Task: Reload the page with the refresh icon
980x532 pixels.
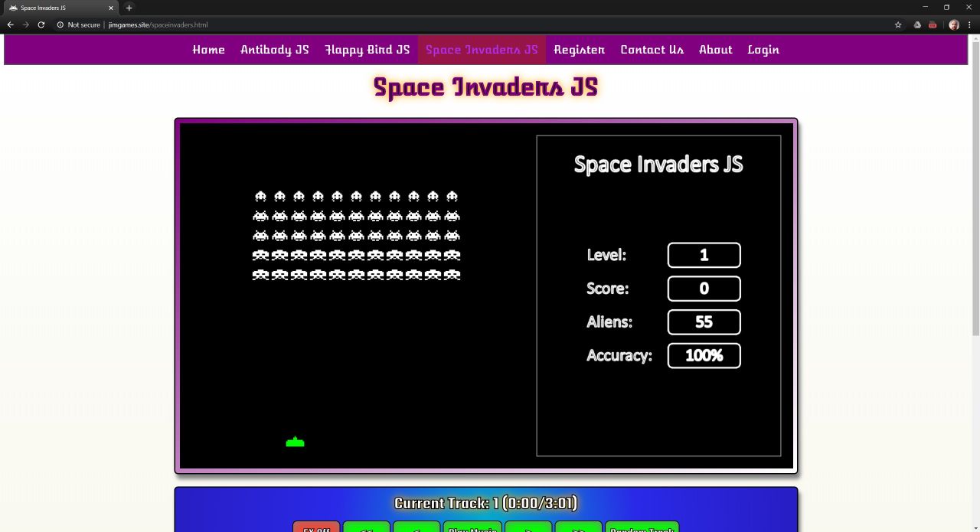Action: (41, 24)
